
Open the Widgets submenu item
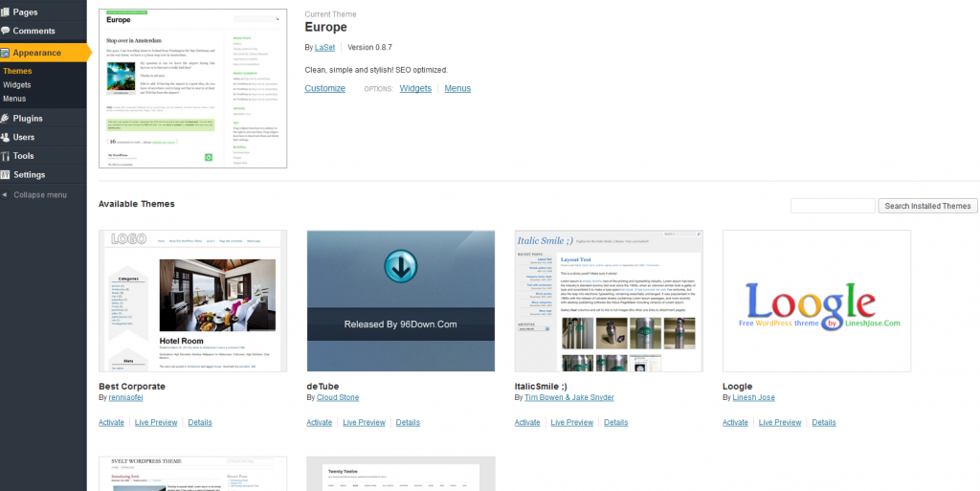tap(17, 85)
